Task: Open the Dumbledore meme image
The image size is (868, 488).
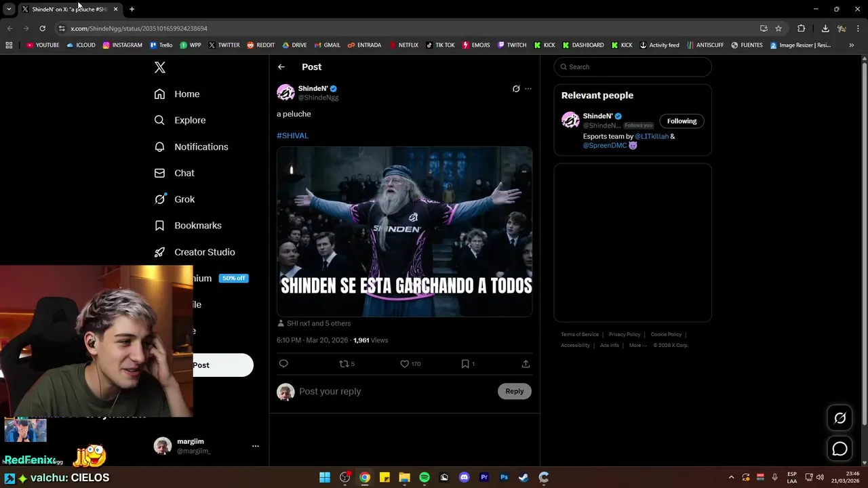Action: click(404, 232)
